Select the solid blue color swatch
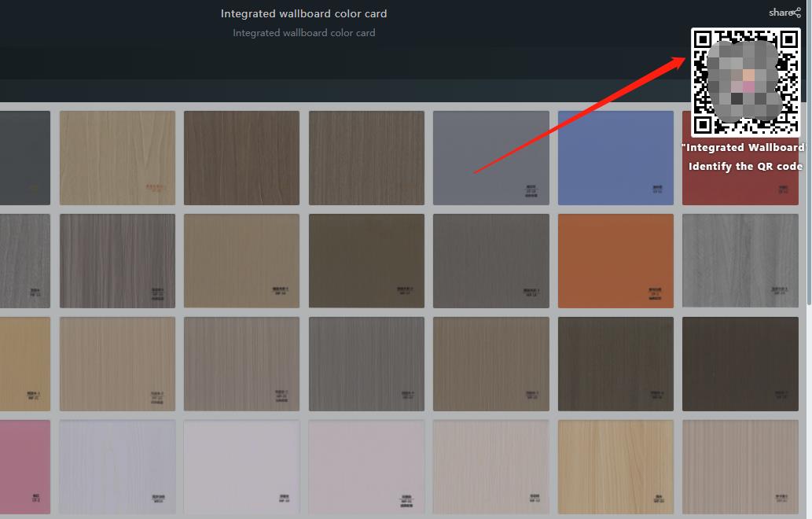Image resolution: width=812 pixels, height=519 pixels. pos(615,158)
